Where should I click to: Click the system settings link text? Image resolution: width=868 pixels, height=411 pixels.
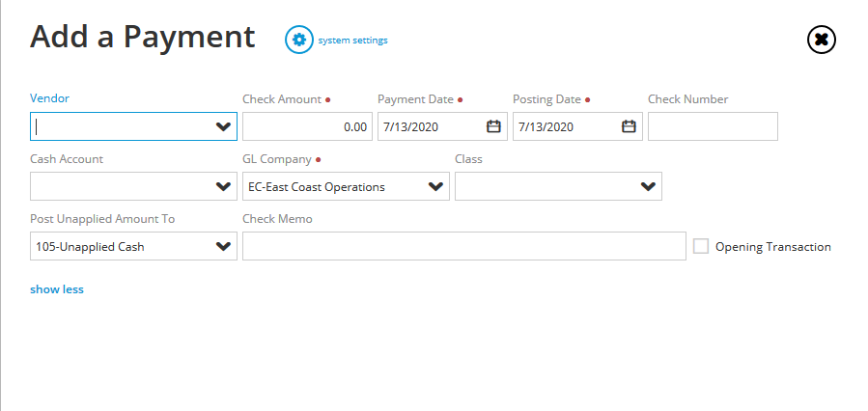pos(352,41)
